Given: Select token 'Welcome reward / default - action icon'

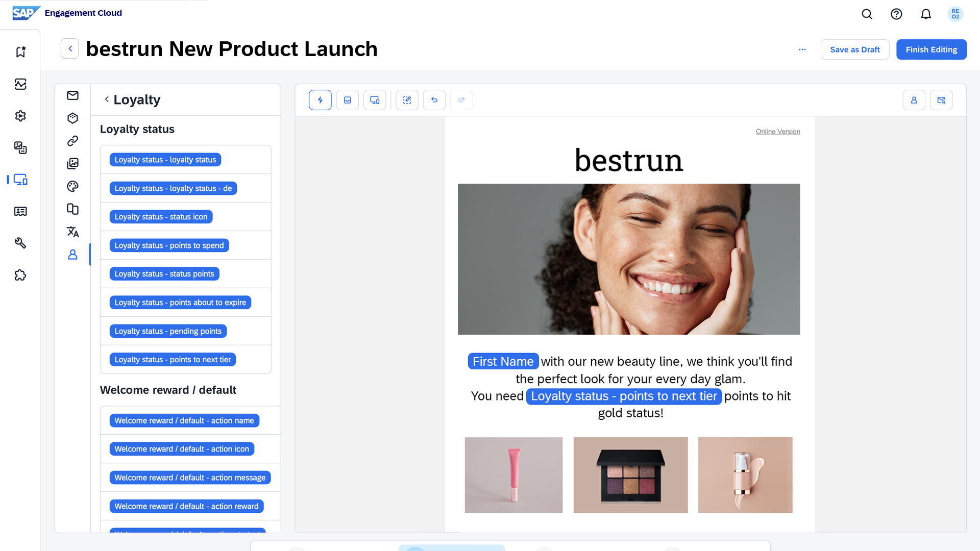Looking at the screenshot, I should tap(182, 449).
